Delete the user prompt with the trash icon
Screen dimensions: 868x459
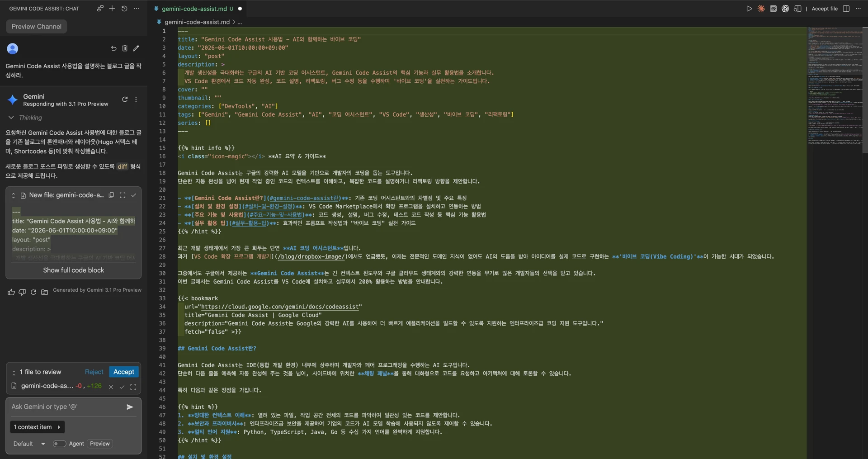click(125, 48)
